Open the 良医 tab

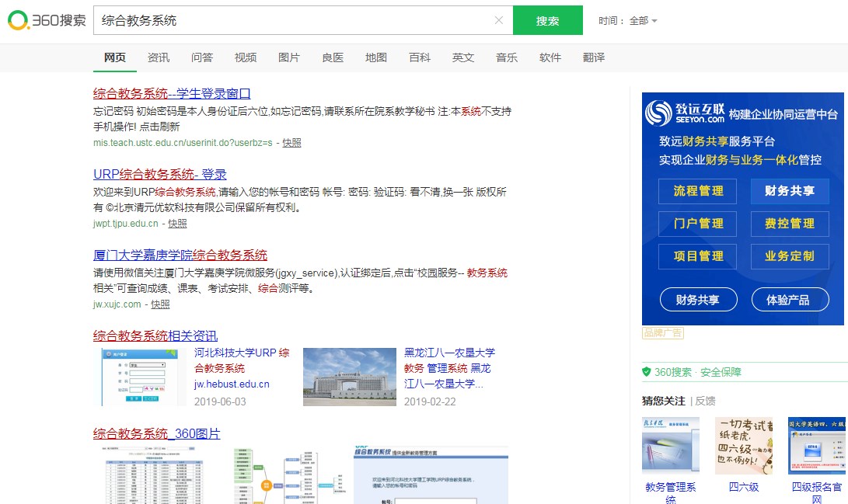coord(333,57)
